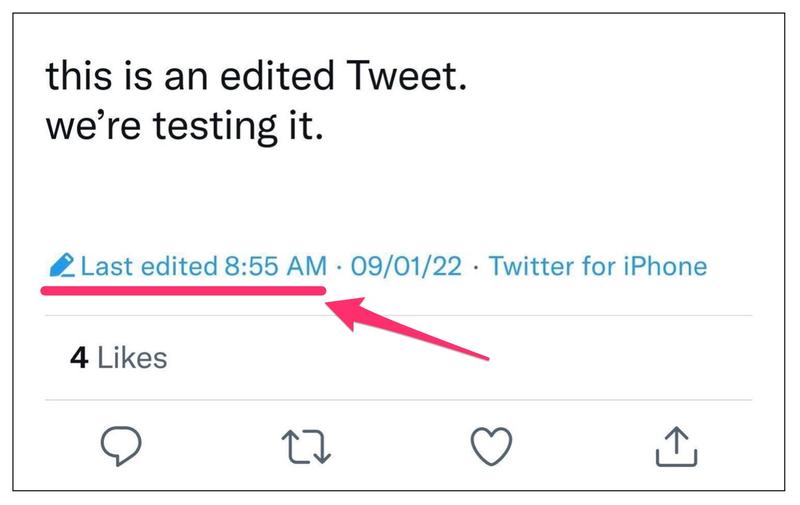
Task: Click the tweet line "this is an edited Tweet."
Action: coord(257,77)
